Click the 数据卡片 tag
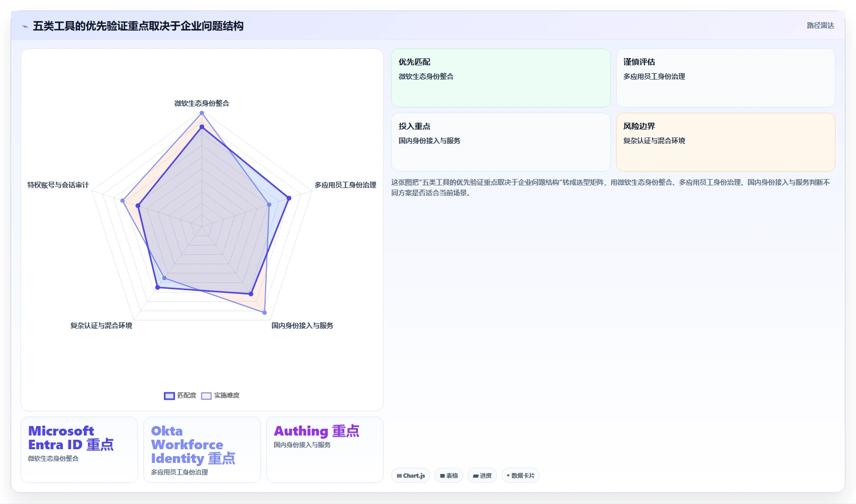Viewport: 856px width, 504px height. (520, 476)
